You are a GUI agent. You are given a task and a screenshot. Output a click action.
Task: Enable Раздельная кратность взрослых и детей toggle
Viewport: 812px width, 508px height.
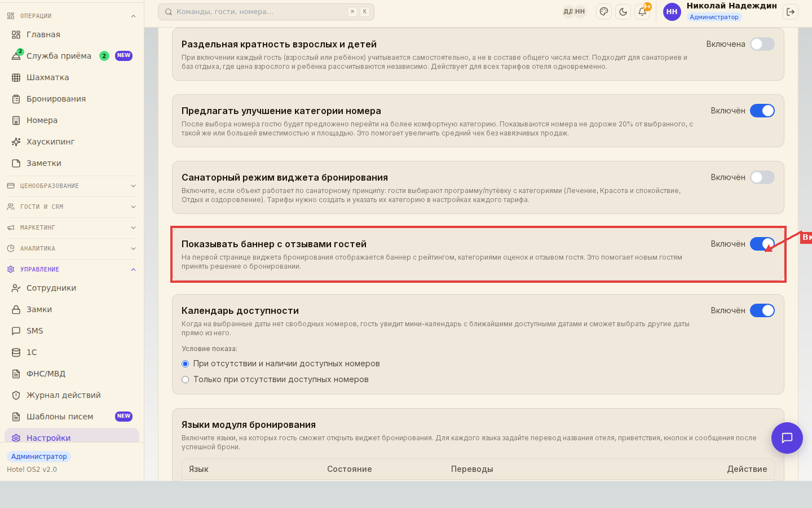tap(762, 44)
